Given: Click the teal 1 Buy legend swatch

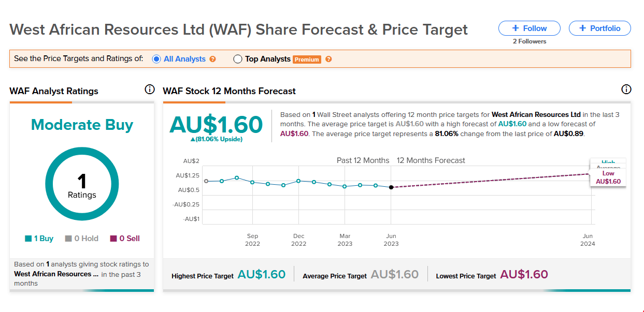Looking at the screenshot, I should click(28, 239).
